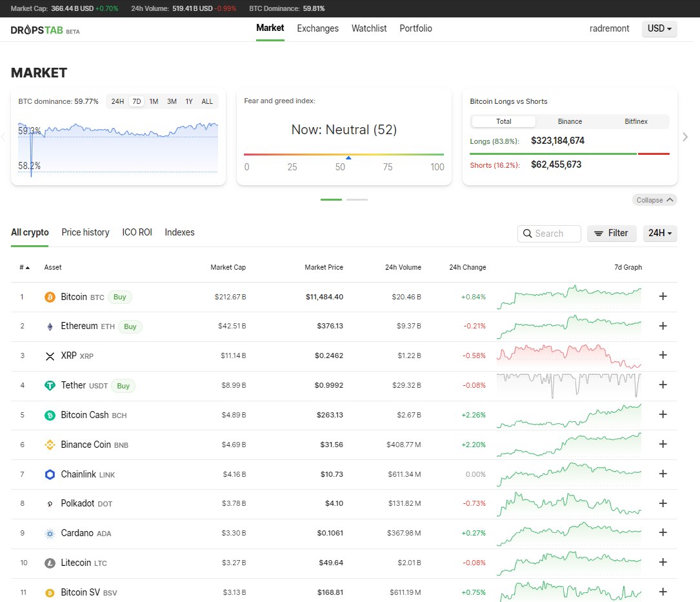700x602 pixels.
Task: Set BTC dominance range to ALL
Action: 207,101
